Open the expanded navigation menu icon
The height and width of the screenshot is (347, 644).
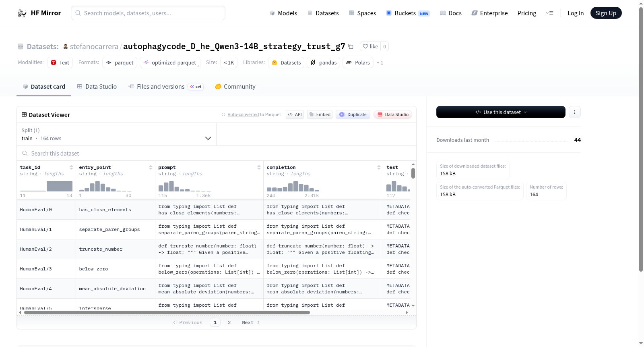[x=549, y=13]
